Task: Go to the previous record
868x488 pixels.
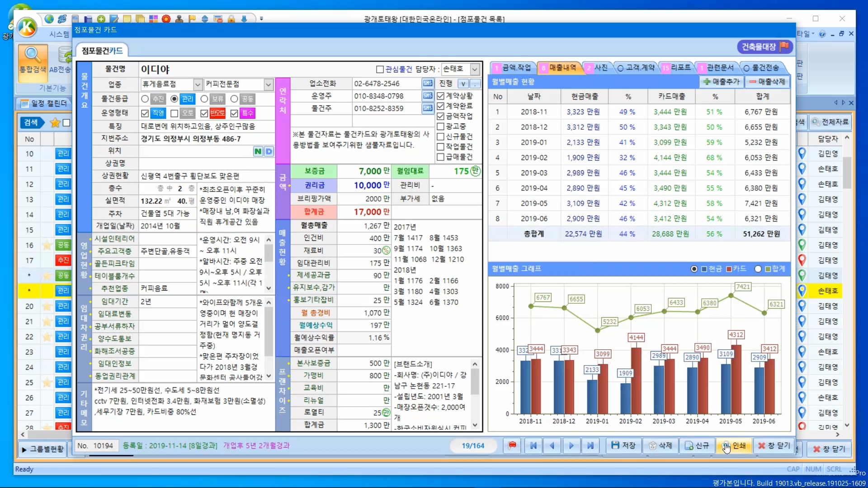Action: tap(552, 446)
